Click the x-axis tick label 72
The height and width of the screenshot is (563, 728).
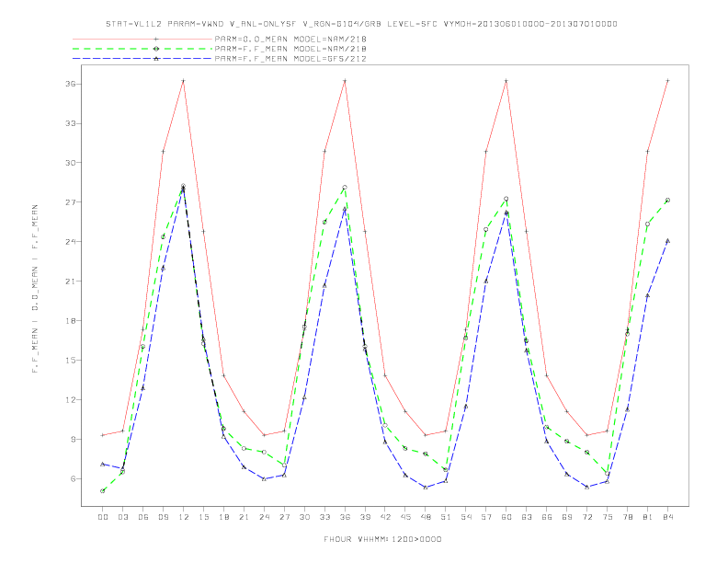[586, 517]
